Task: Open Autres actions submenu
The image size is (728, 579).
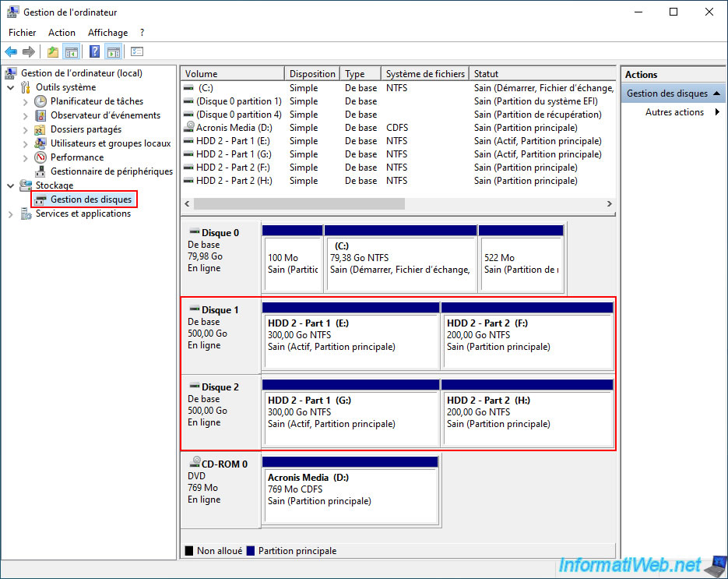Action: (674, 112)
